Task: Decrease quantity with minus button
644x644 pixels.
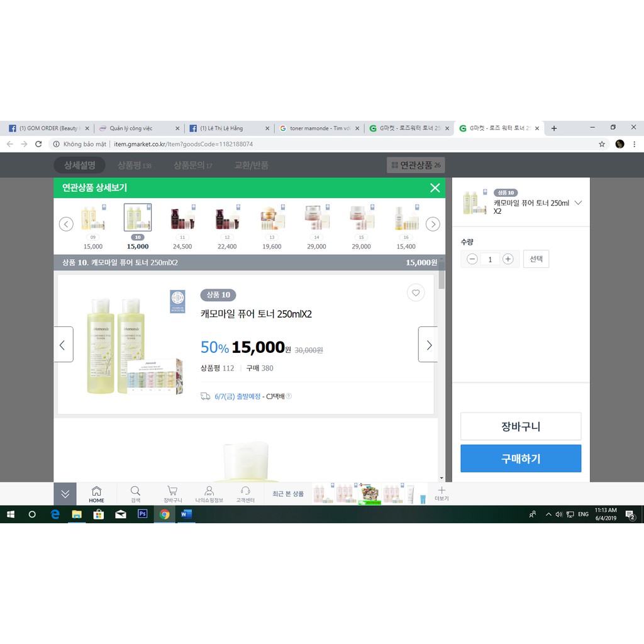Action: [472, 259]
